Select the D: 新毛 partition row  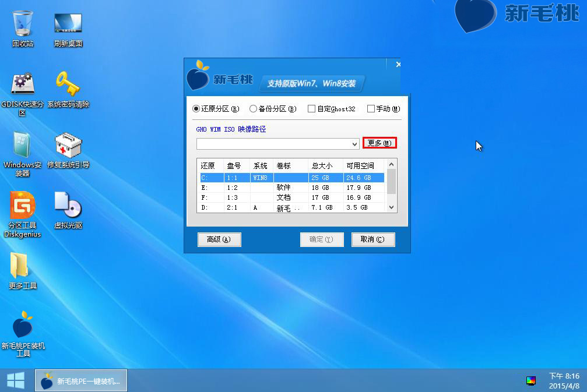pyautogui.click(x=292, y=207)
